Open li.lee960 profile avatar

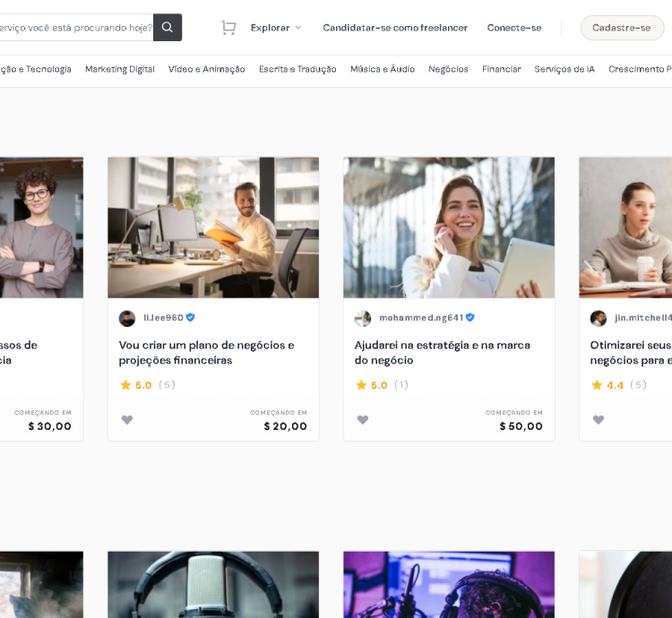click(x=127, y=318)
